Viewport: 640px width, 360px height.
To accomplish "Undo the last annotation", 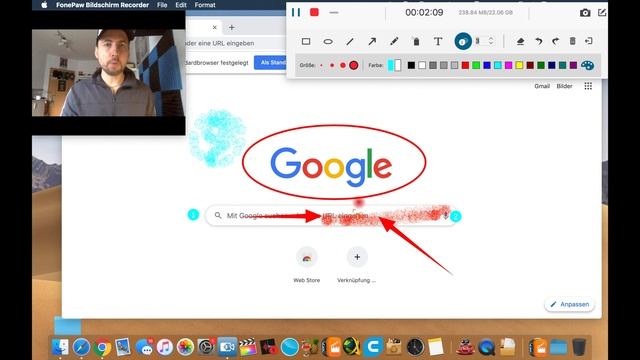I will [538, 41].
